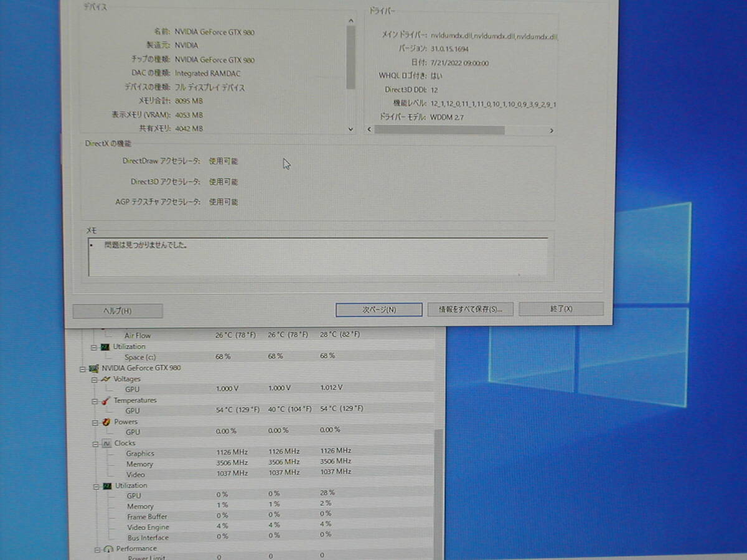Collapse the Voltages node in HWMonitor
Viewport: 747px width, 560px height.
point(94,379)
